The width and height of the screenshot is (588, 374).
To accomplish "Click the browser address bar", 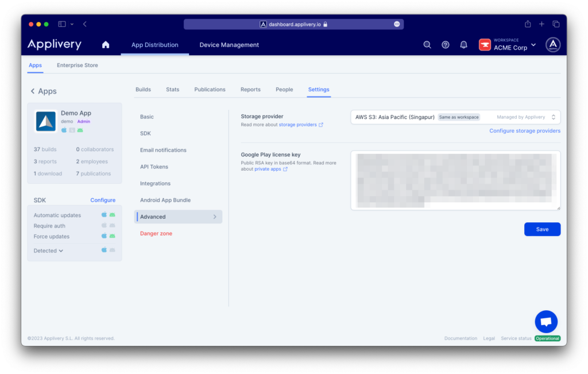I will click(293, 24).
